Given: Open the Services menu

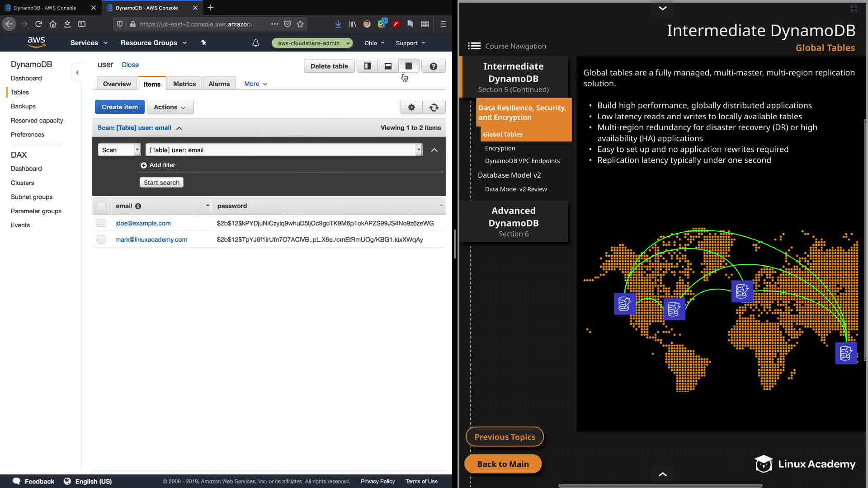Looking at the screenshot, I should click(x=89, y=43).
